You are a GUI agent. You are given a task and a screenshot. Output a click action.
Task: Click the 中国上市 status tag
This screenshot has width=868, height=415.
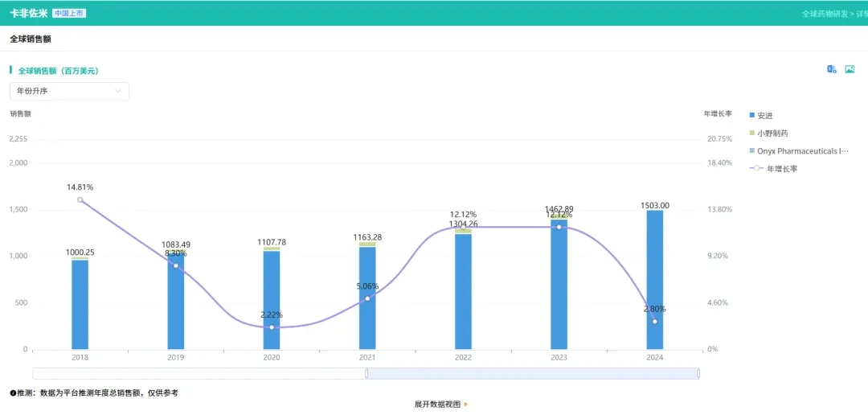point(69,14)
